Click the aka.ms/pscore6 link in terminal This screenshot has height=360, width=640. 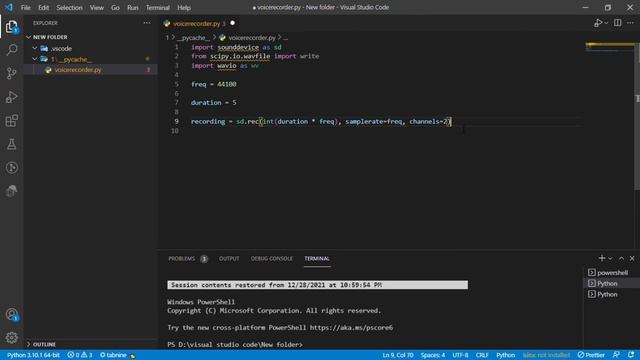(x=351, y=328)
